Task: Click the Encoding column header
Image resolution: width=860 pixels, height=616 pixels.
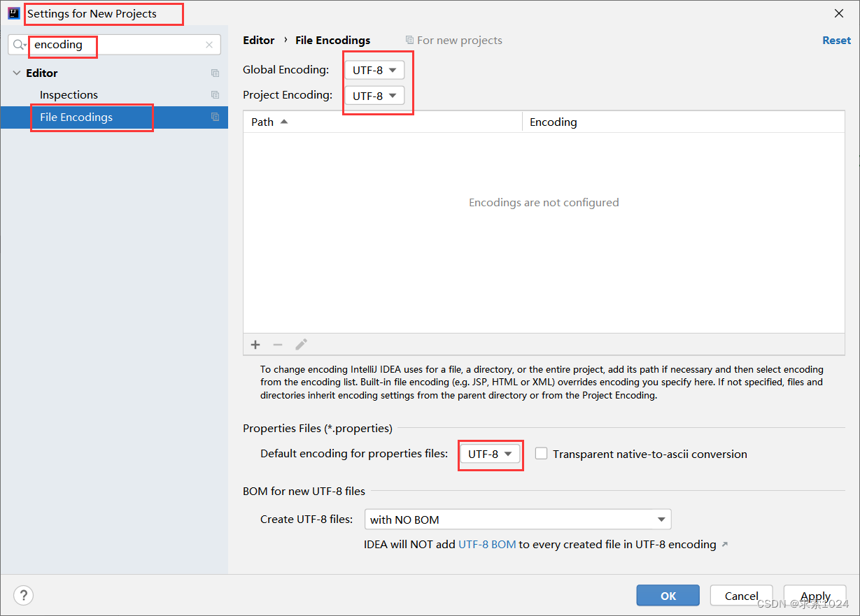Action: point(684,122)
